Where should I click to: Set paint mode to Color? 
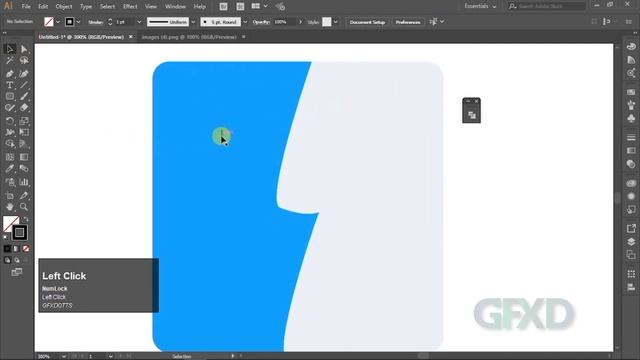pos(7,249)
